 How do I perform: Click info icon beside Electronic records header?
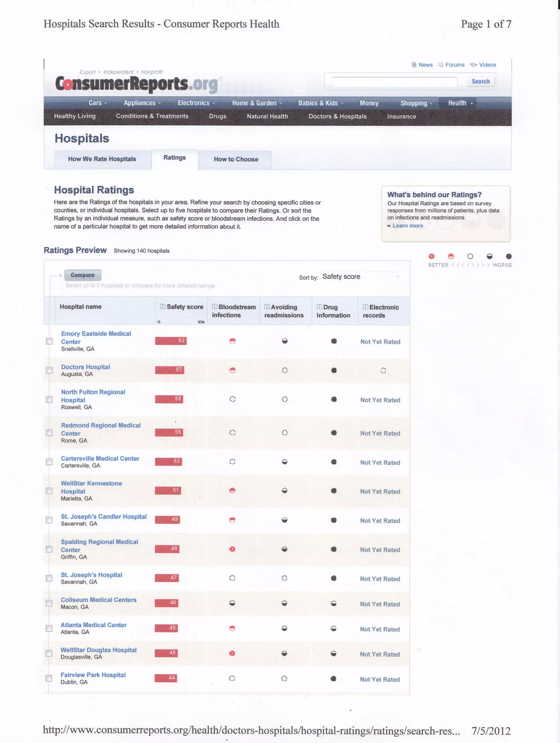365,307
